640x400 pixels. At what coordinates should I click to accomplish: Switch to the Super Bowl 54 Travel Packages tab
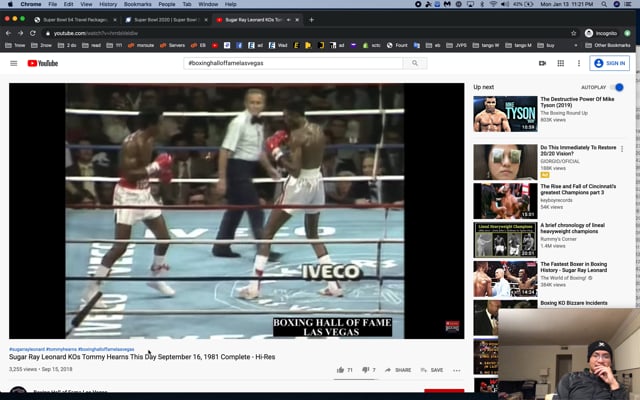click(75, 19)
